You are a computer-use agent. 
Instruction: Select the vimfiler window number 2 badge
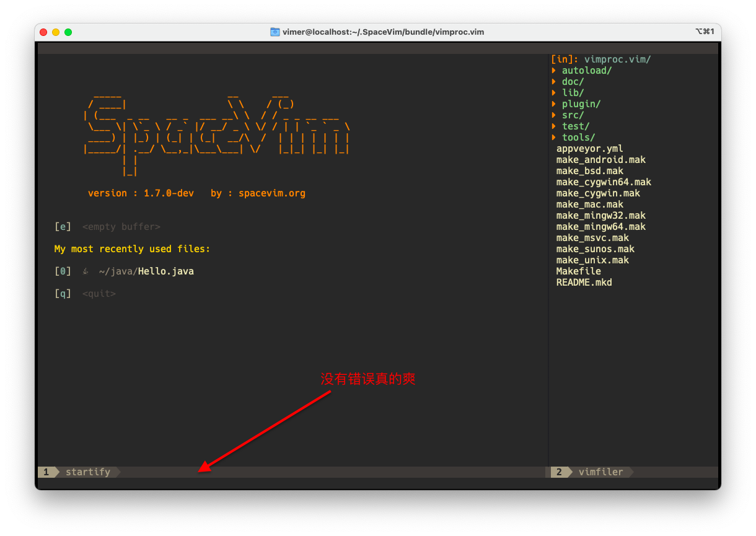pyautogui.click(x=559, y=472)
